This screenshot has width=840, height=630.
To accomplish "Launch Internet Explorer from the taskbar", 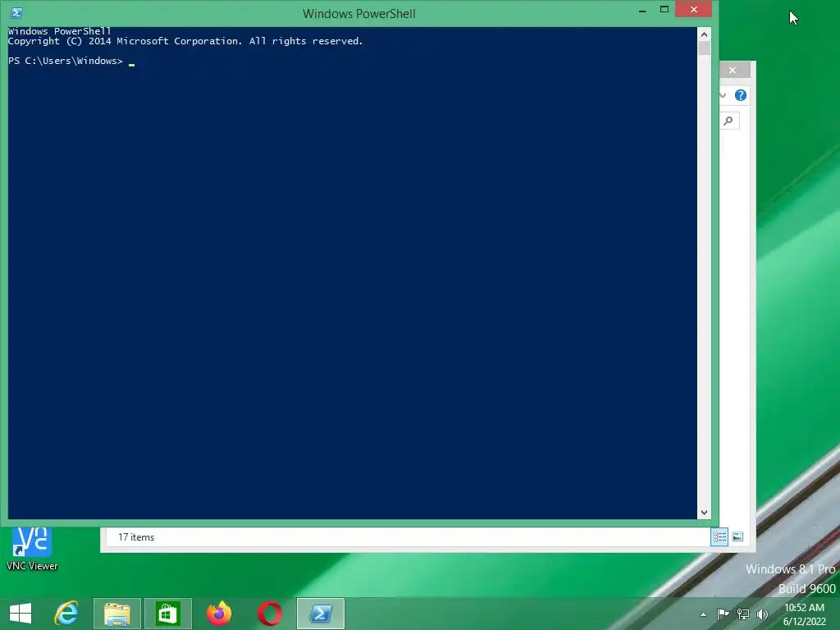I will (66, 614).
